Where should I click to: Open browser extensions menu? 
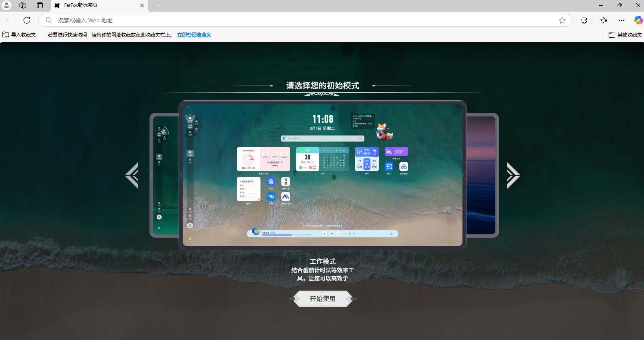click(x=584, y=20)
